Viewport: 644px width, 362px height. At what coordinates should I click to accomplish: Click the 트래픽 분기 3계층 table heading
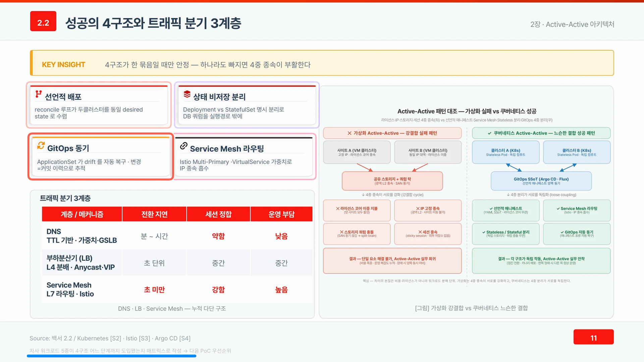click(x=65, y=198)
